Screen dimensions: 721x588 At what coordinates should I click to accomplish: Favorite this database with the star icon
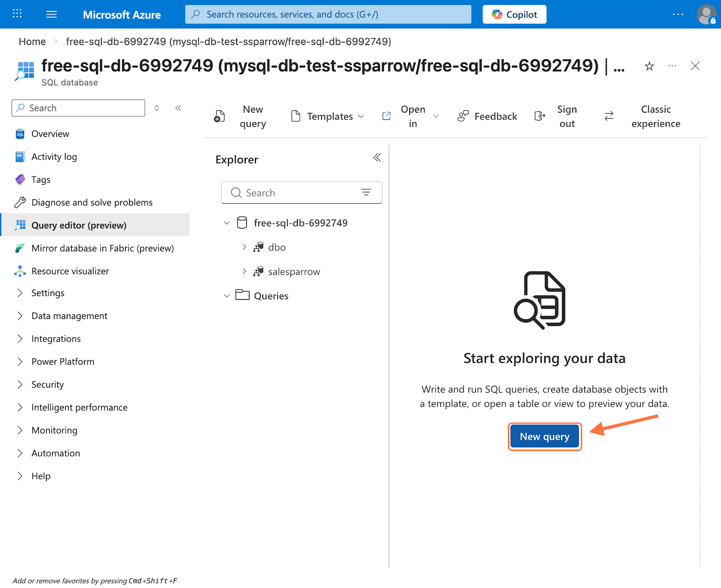pos(649,67)
